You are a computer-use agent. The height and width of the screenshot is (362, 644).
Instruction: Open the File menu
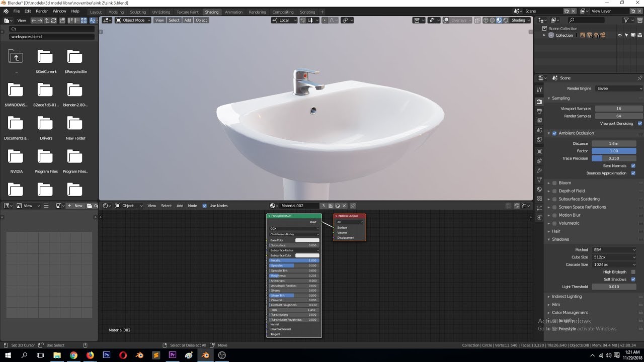[x=17, y=11]
